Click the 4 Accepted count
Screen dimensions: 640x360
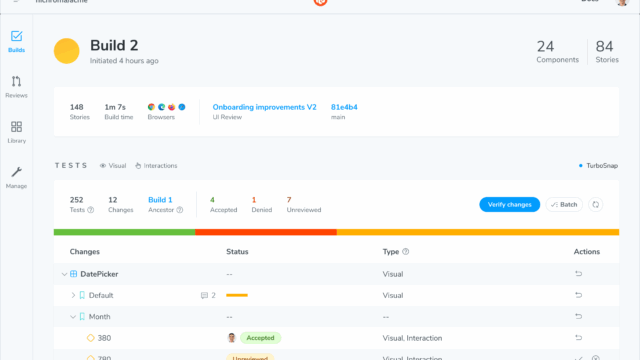[x=223, y=204]
